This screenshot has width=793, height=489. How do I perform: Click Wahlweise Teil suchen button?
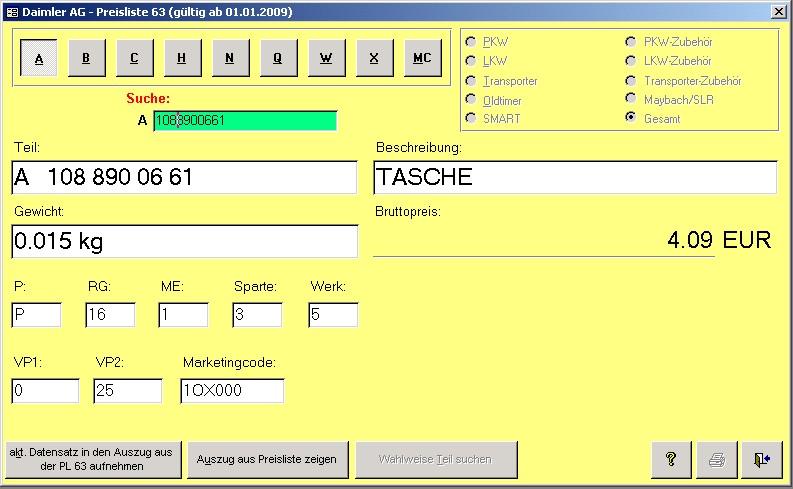click(x=436, y=459)
